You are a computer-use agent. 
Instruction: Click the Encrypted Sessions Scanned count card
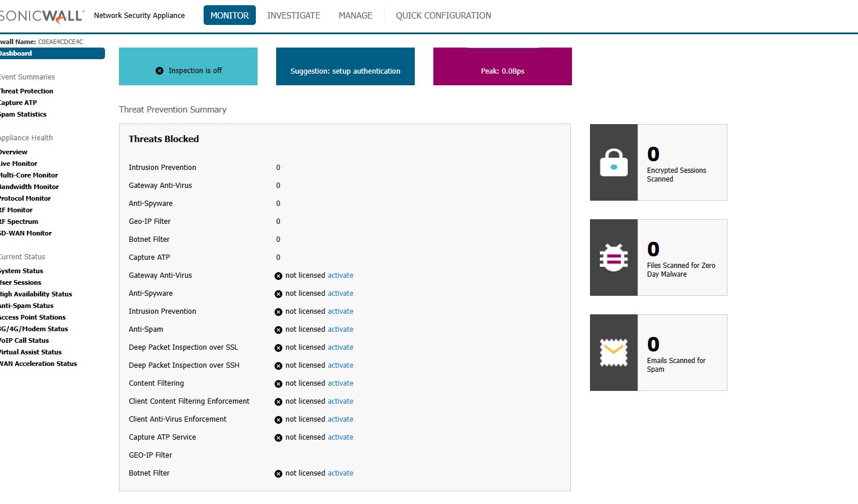tap(658, 162)
